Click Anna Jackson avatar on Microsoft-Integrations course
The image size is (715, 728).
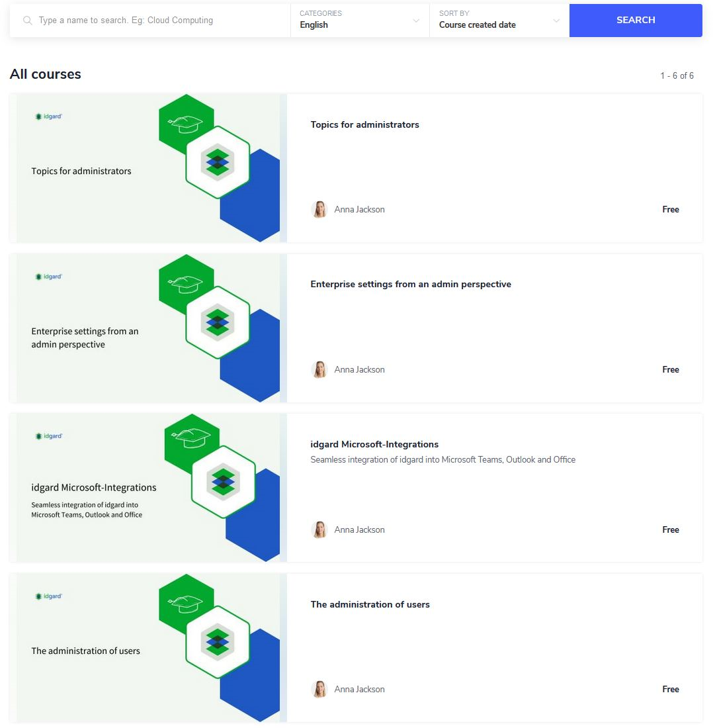coord(319,529)
